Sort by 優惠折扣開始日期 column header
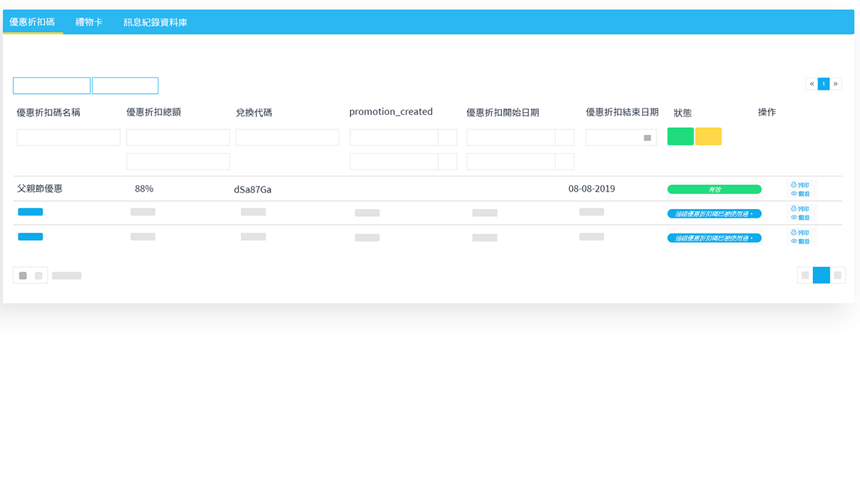 pos(503,112)
